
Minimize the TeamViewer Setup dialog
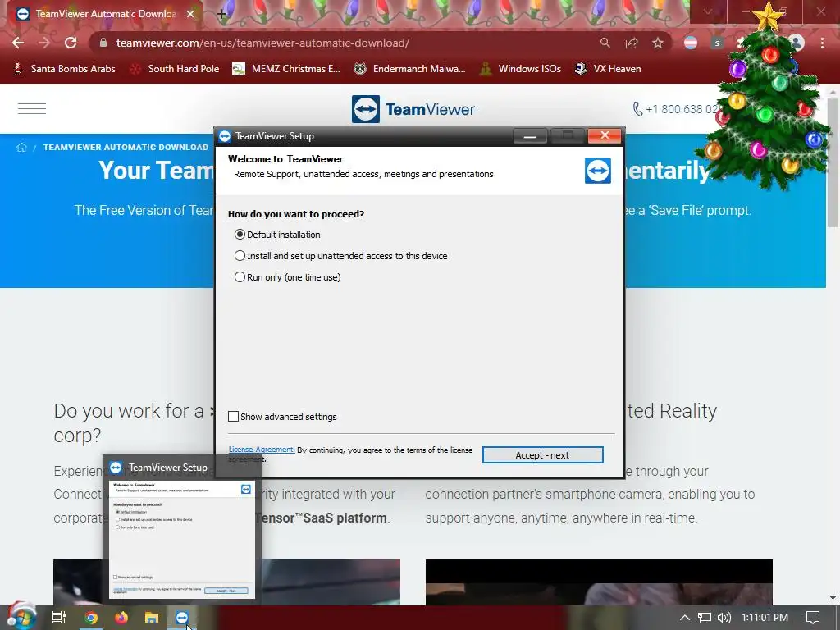tap(530, 136)
